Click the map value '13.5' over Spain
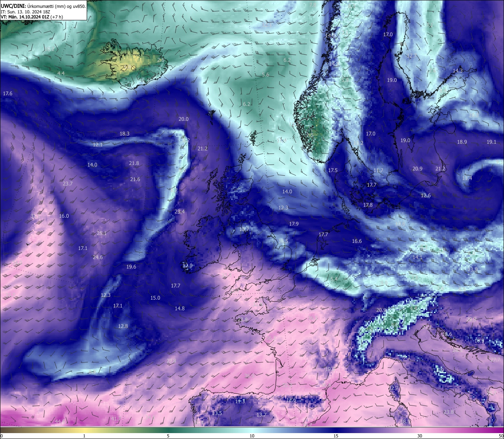504x439 pixels. (217, 413)
